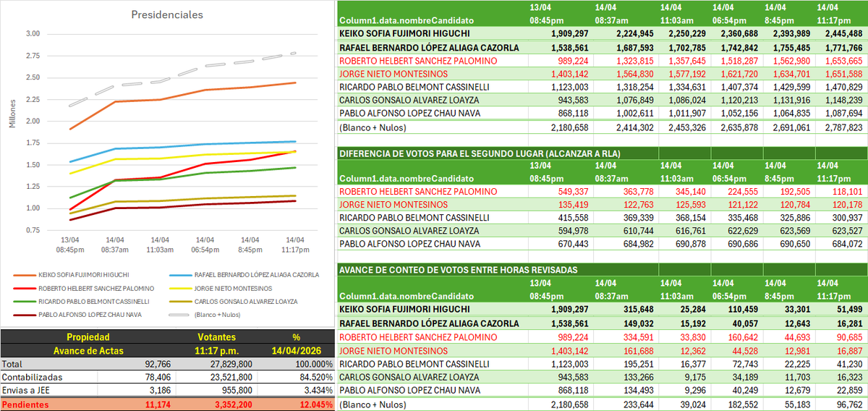Image resolution: width=868 pixels, height=411 pixels.
Task: Click the 'Envias a JEE' row label
Action: coord(26,391)
